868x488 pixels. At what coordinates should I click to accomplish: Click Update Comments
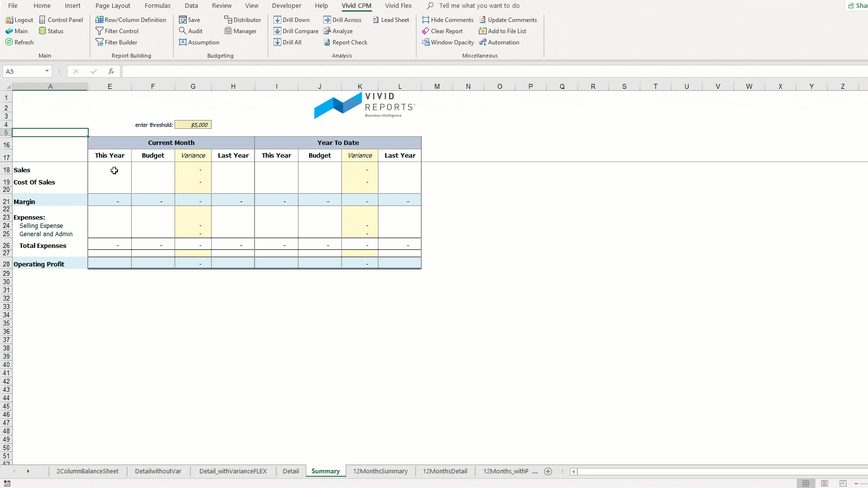508,20
